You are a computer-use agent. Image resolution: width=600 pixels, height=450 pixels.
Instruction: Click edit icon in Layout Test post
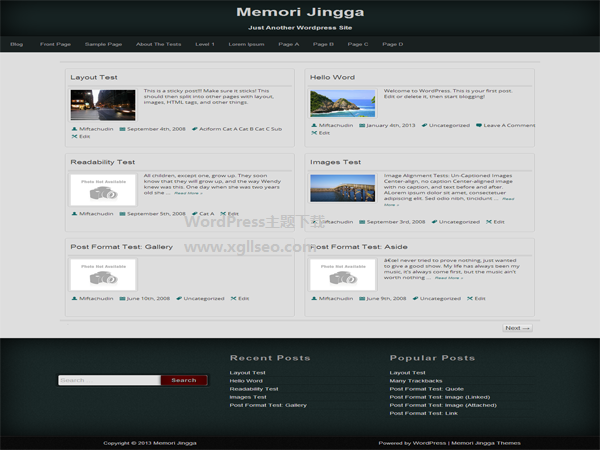pyautogui.click(x=74, y=136)
